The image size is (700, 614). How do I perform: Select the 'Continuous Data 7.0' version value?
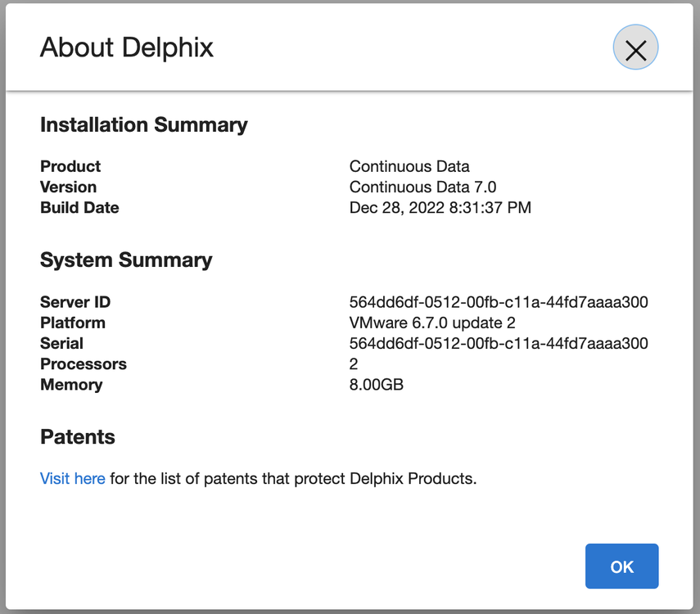[x=422, y=187]
